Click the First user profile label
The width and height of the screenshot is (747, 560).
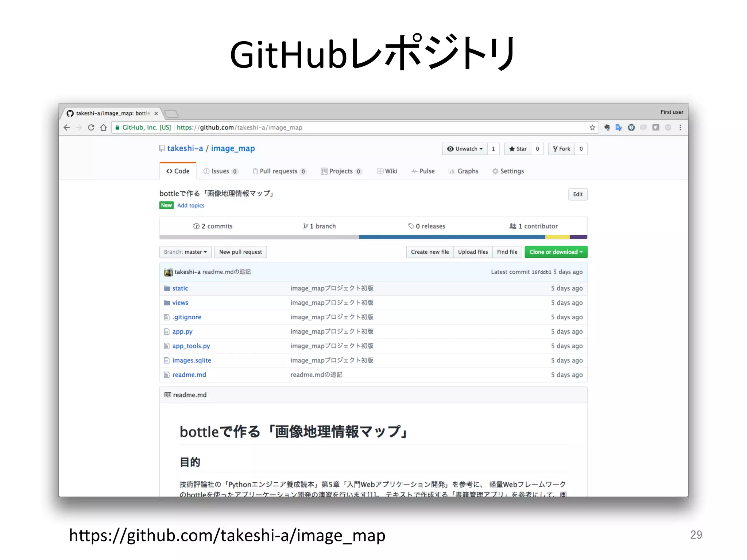pos(672,112)
